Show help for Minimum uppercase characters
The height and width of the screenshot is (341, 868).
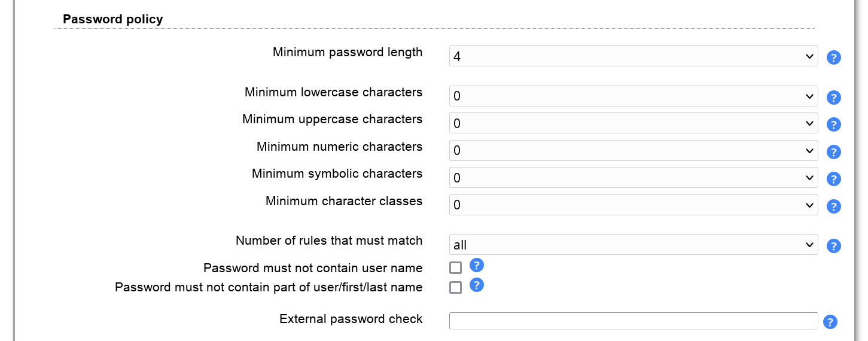pyautogui.click(x=833, y=124)
